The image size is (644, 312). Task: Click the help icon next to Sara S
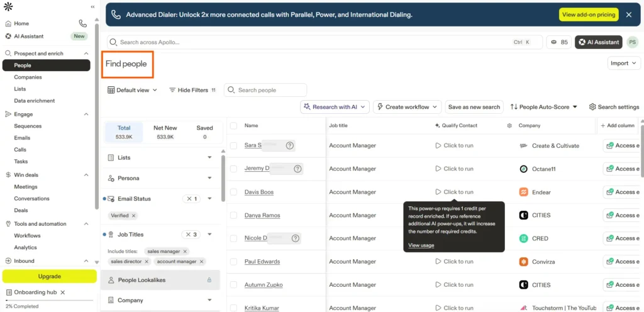290,145
